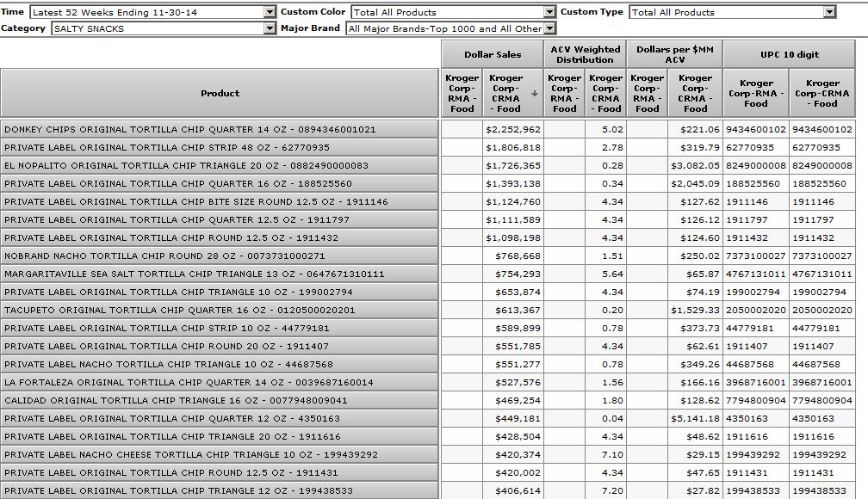Click the Product column header
Viewport: 868px width, 499px height.
[x=220, y=93]
